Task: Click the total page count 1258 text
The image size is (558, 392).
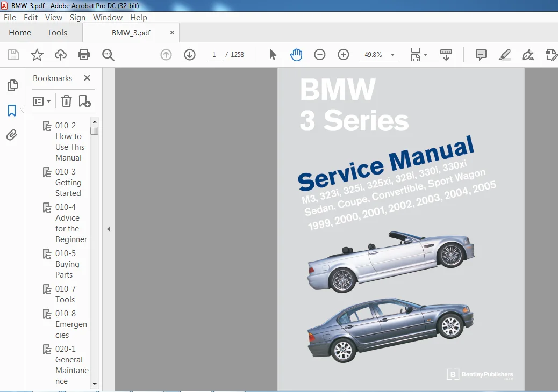Action: coord(237,55)
